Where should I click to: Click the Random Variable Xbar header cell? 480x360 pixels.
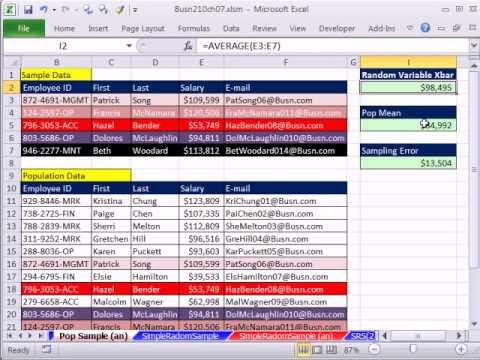(408, 75)
